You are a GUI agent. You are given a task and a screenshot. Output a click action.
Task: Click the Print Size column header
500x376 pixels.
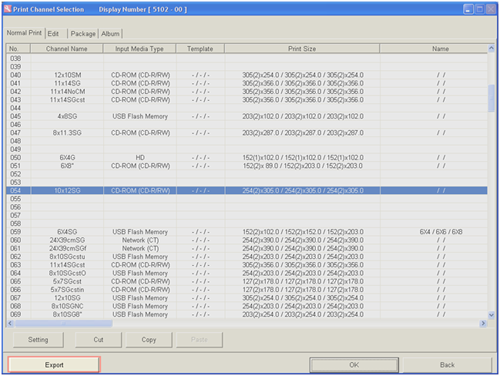(302, 49)
